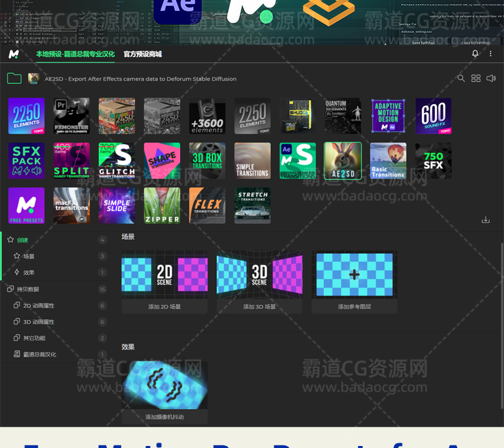
Task: Click the 场景 section heading
Action: (x=128, y=237)
